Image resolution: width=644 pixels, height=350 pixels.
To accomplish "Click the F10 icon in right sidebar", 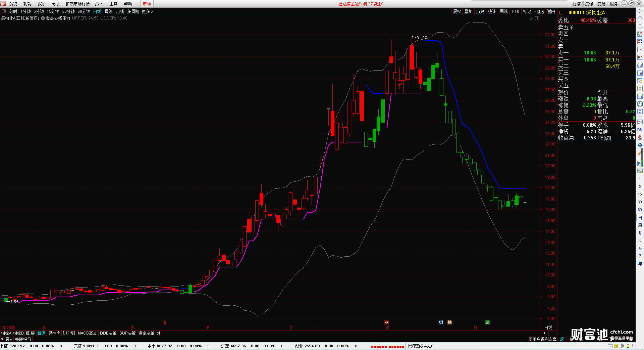I will click(x=640, y=73).
